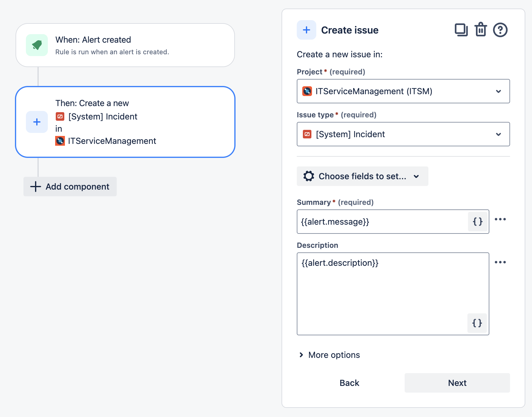This screenshot has height=417, width=532.
Task: Insert smart value in Summary field
Action: click(477, 222)
